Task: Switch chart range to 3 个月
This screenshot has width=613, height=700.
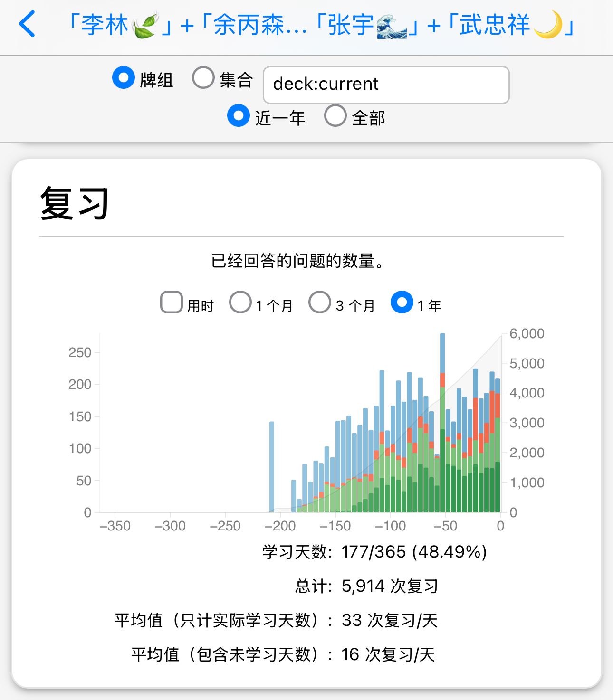Action: (x=320, y=303)
